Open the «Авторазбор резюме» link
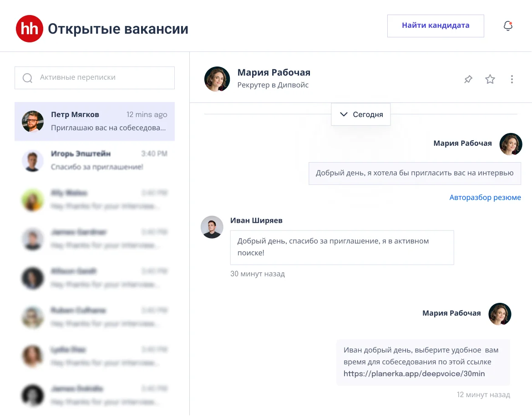 (x=485, y=197)
